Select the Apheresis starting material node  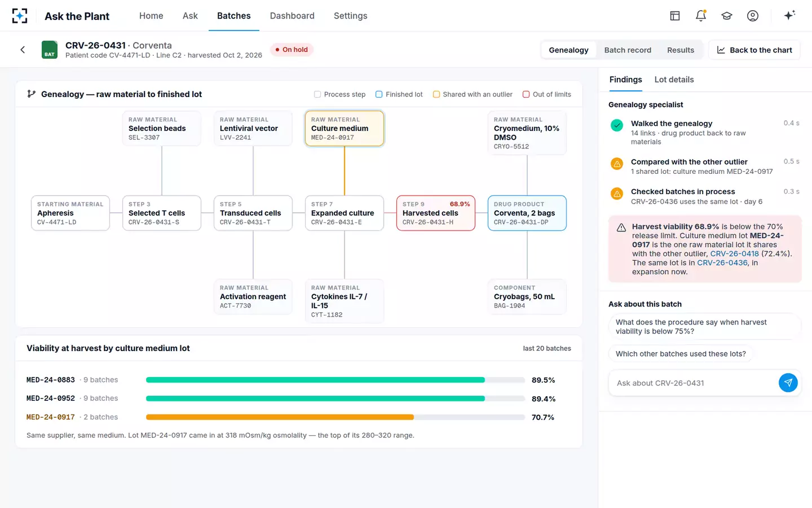(70, 213)
